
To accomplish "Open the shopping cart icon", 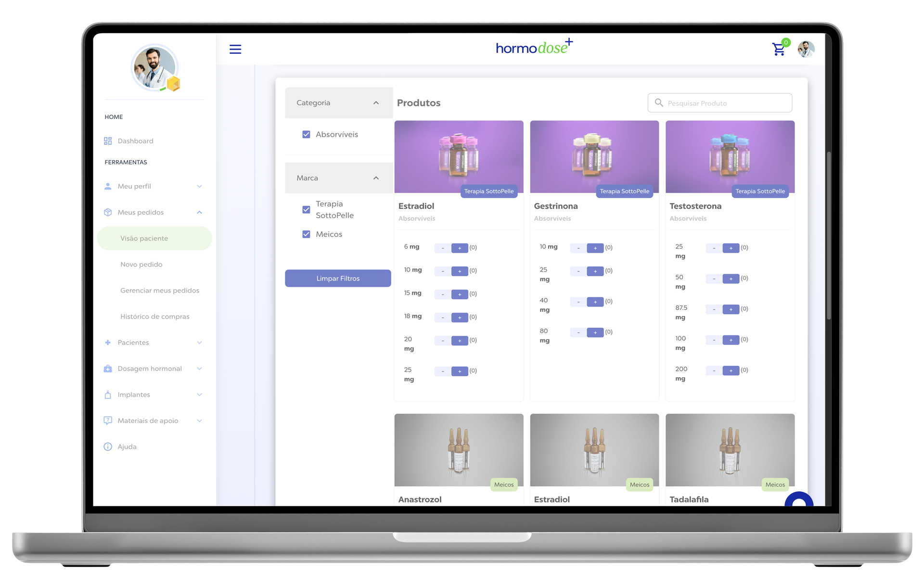I will (x=779, y=49).
